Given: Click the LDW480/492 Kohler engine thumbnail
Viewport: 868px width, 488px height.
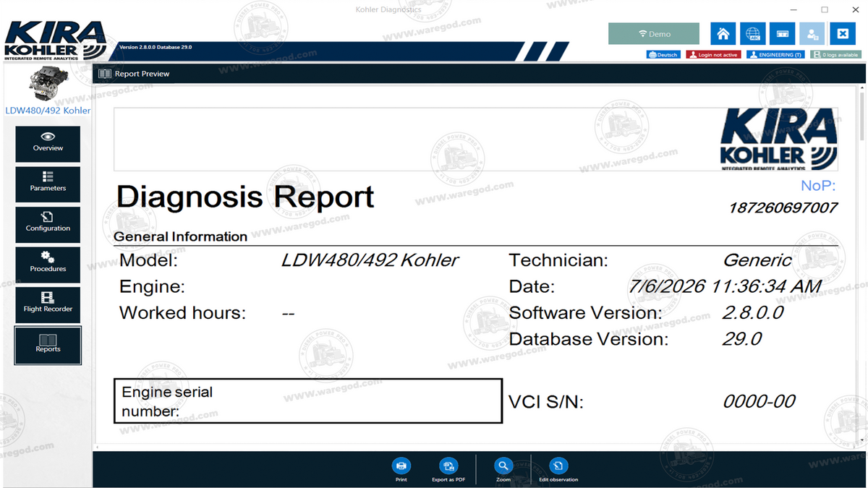Looking at the screenshot, I should (x=48, y=85).
